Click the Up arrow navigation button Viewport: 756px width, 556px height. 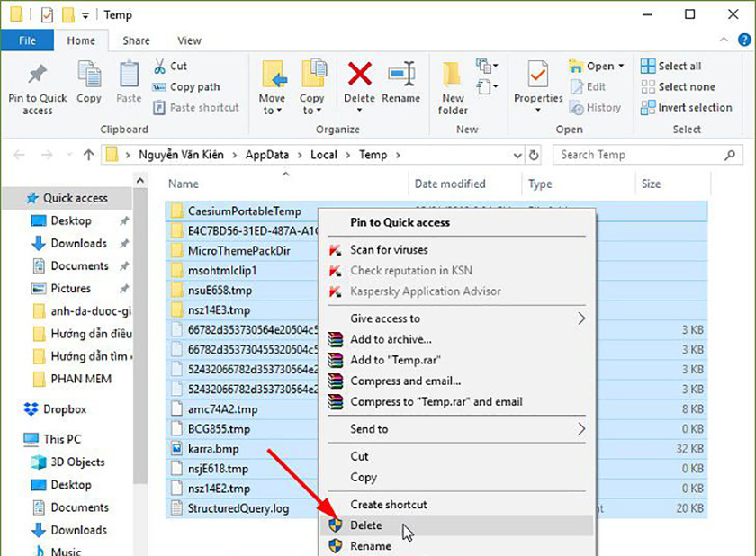[88, 155]
